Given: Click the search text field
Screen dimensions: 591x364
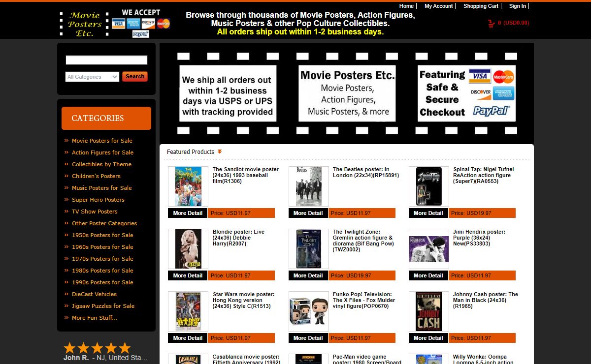Looking at the screenshot, I should tap(106, 60).
